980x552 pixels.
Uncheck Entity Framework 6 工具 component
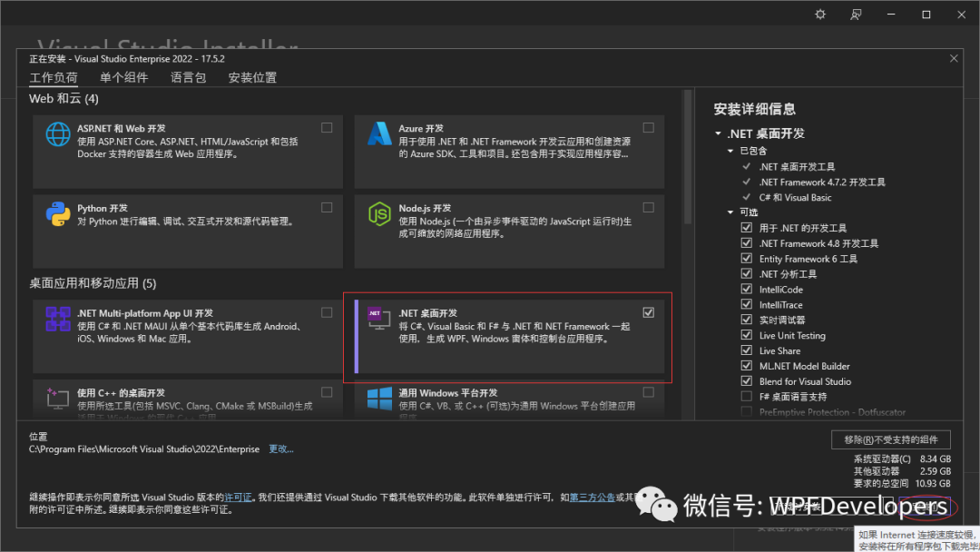(746, 258)
